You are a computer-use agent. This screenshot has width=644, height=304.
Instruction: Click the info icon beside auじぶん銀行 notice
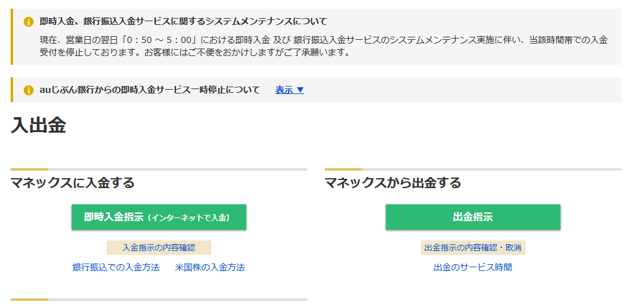(x=28, y=90)
